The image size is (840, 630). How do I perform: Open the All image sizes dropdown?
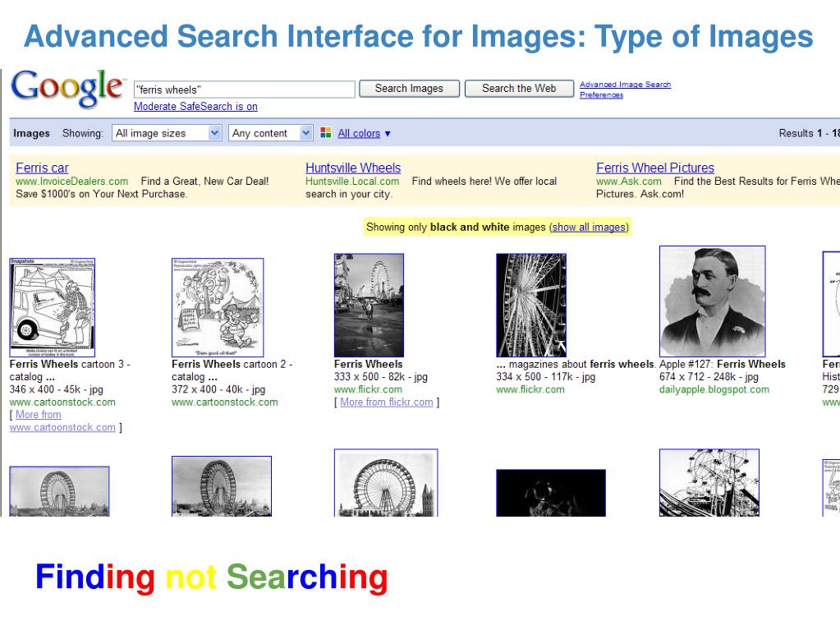point(167,133)
